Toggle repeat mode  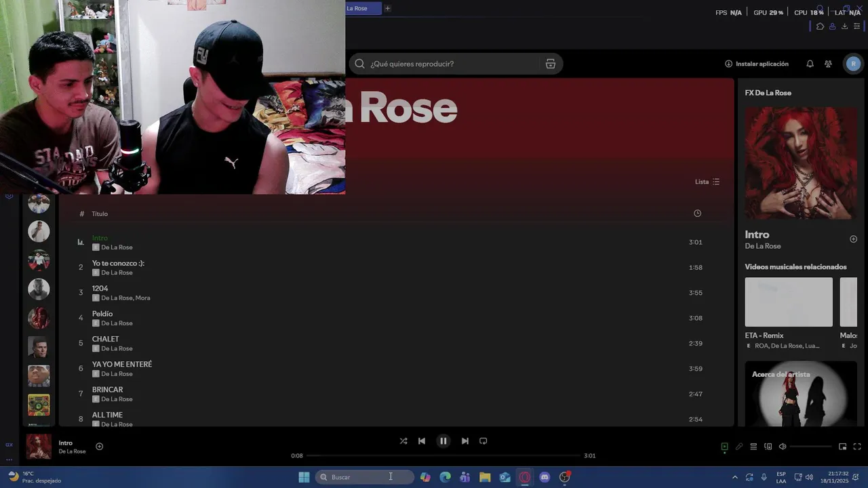484,441
